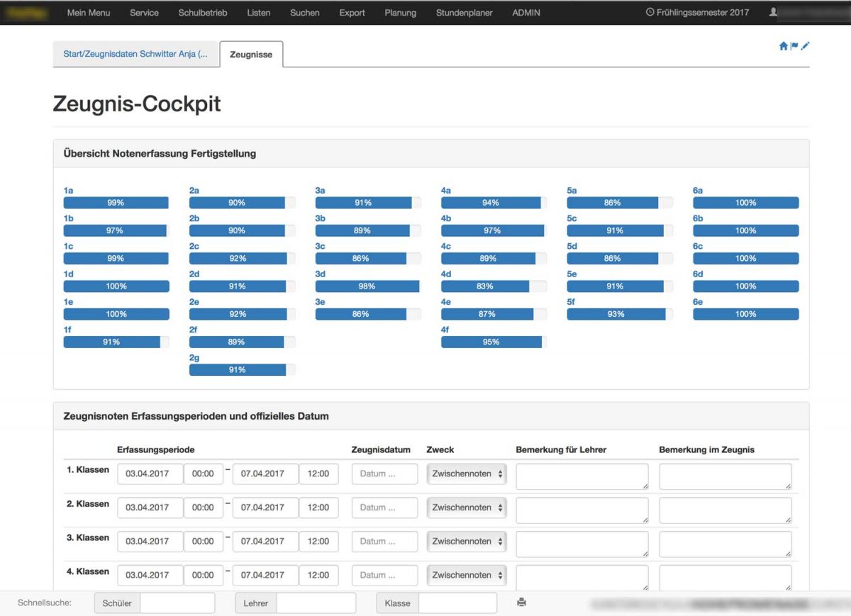Click the user profile icon in the top bar
The height and width of the screenshot is (616, 851).
pyautogui.click(x=773, y=13)
